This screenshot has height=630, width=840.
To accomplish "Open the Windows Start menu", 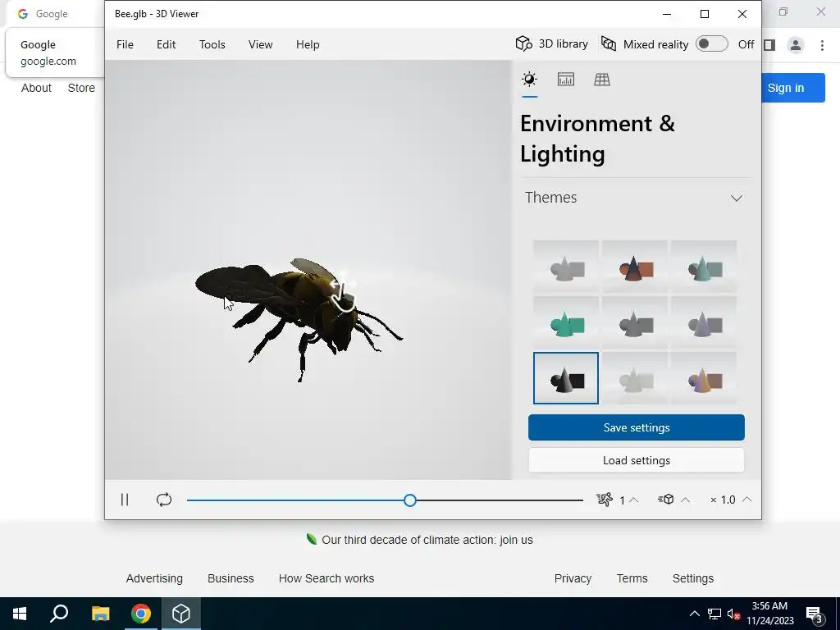I will tap(20, 614).
